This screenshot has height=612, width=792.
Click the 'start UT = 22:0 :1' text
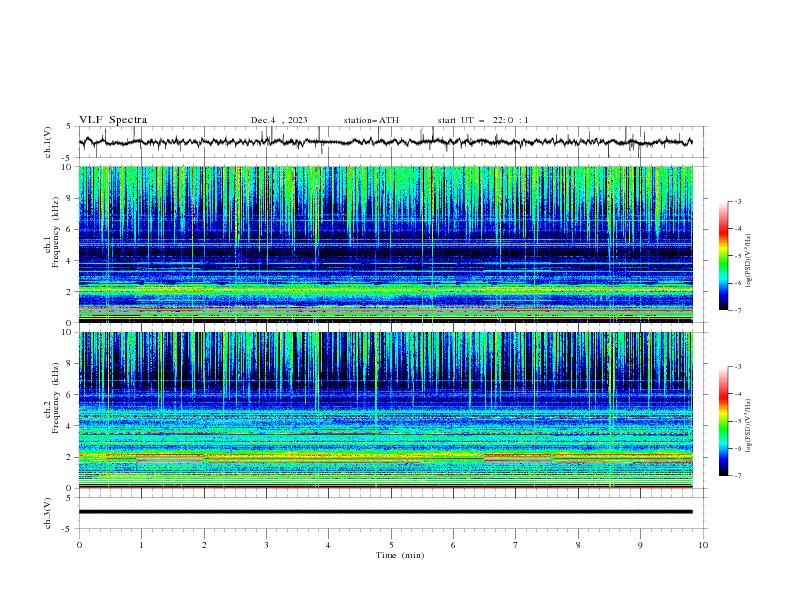[483, 120]
